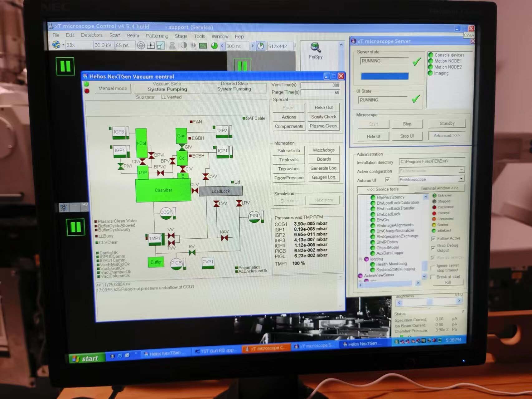
Task: Toggle the Autorun UI checkbox
Action: point(387,180)
